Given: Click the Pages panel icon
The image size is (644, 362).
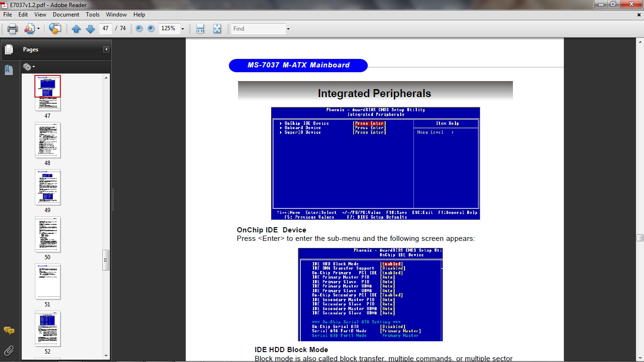Looking at the screenshot, I should click(9, 49).
